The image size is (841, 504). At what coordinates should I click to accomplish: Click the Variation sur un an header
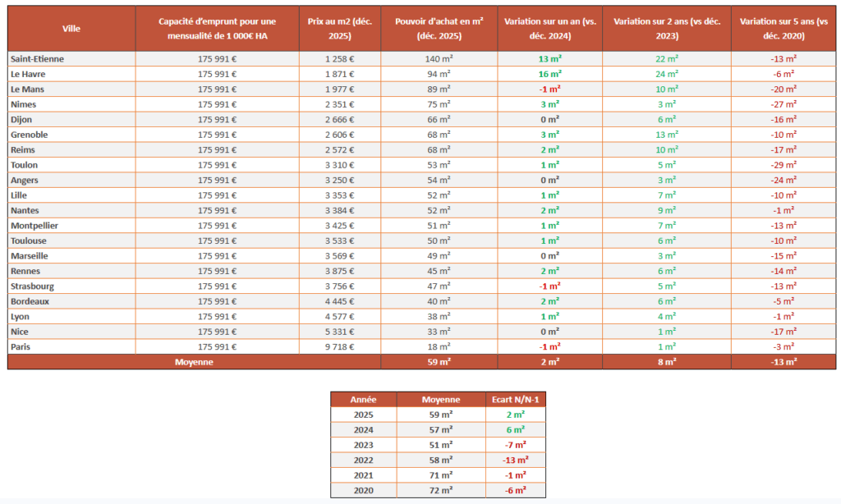point(550,29)
